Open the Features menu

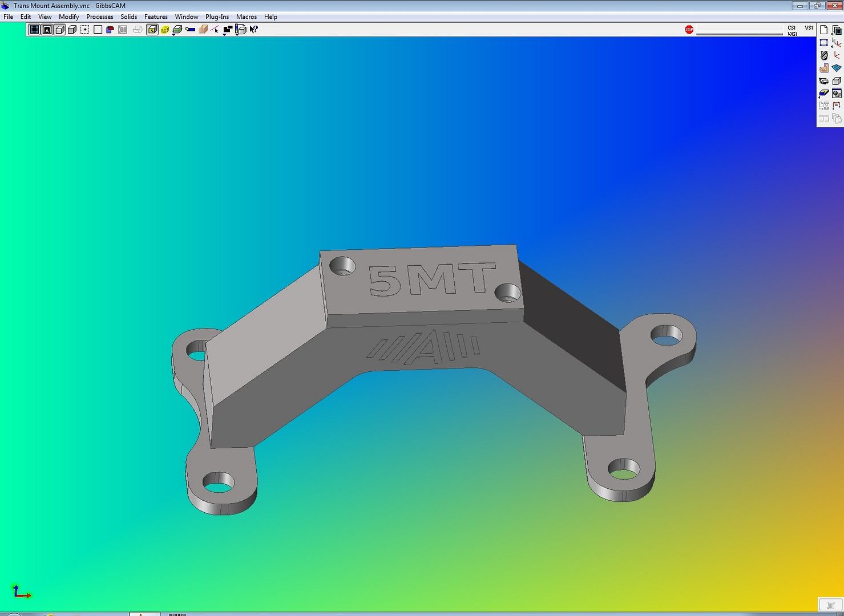click(x=156, y=17)
